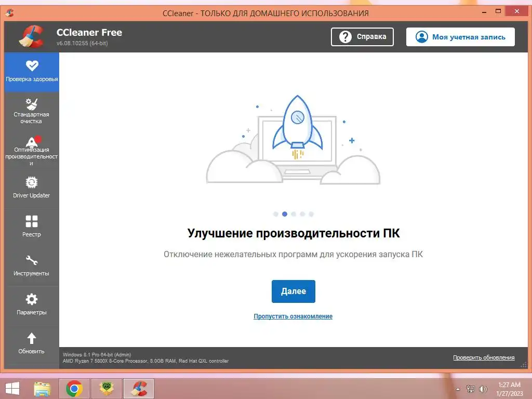Click the question mark help icon
The height and width of the screenshot is (399, 532).
tap(345, 37)
